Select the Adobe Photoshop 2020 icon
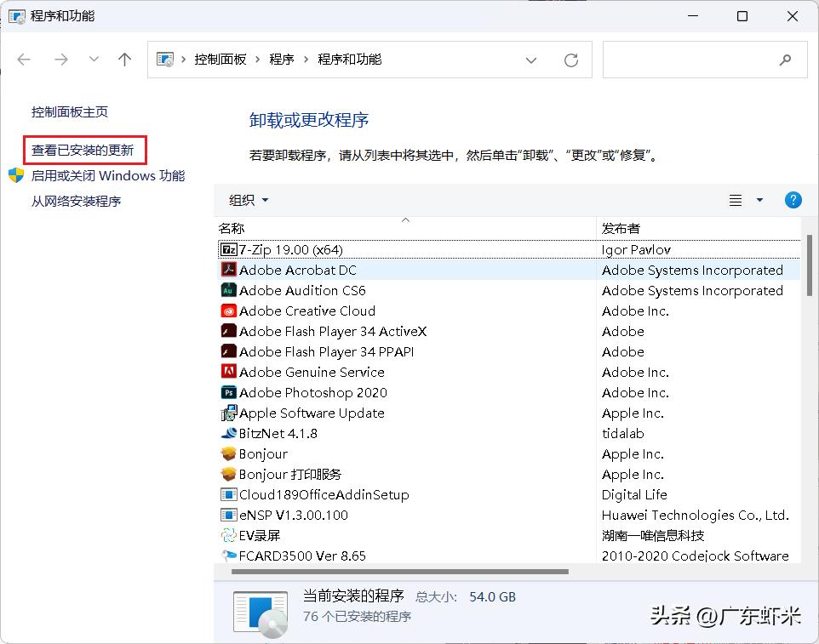819x644 pixels. pos(228,392)
